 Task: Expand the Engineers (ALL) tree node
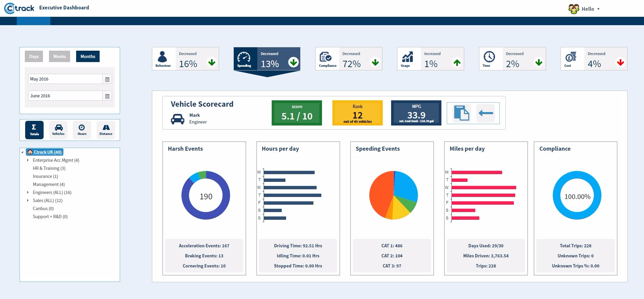pyautogui.click(x=28, y=193)
